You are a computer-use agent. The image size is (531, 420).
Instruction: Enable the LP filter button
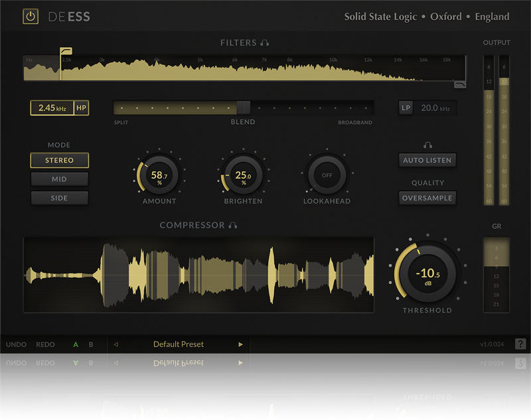(406, 108)
